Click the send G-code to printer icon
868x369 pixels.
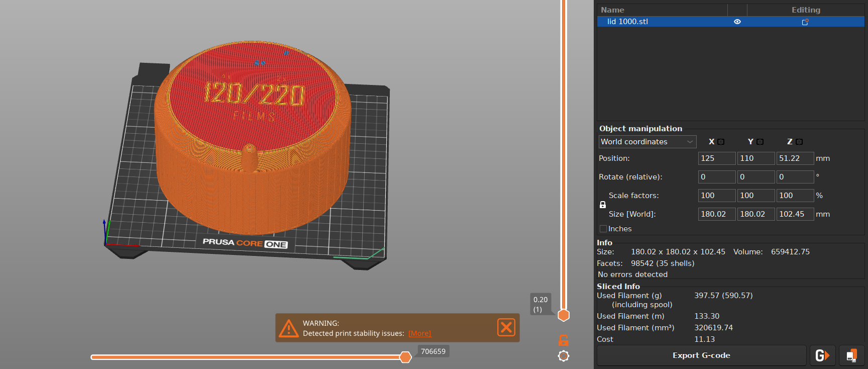point(822,355)
